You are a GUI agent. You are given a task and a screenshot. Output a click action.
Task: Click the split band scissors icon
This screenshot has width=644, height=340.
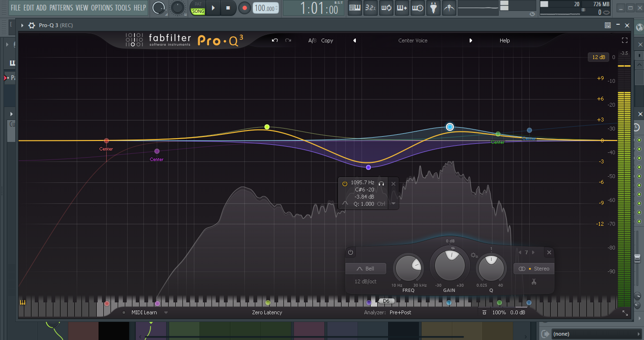(534, 281)
